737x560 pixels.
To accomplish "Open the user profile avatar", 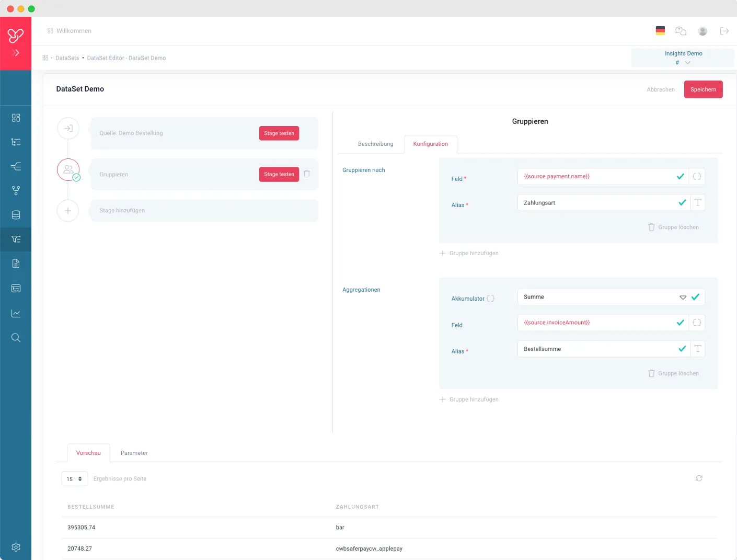I will click(703, 31).
